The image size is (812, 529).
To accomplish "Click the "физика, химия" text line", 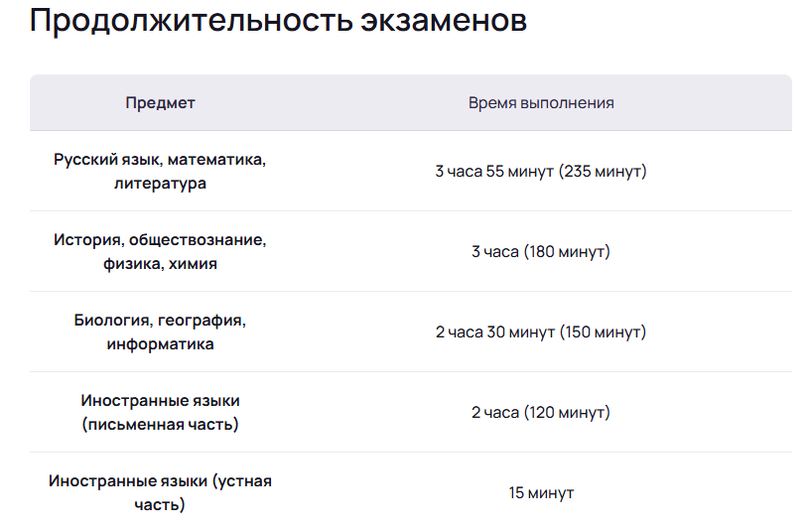I will pyautogui.click(x=160, y=264).
